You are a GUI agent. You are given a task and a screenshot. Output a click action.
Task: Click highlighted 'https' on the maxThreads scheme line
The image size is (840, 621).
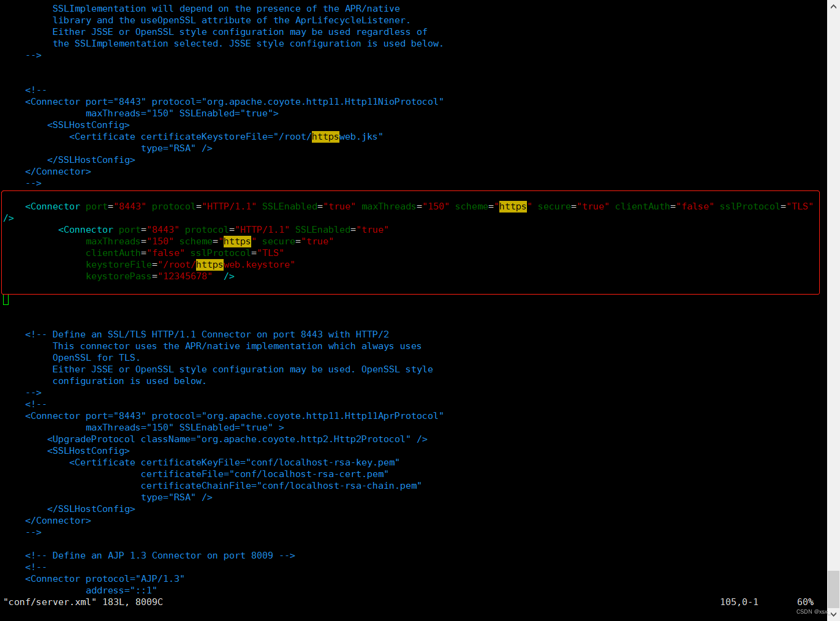[237, 241]
